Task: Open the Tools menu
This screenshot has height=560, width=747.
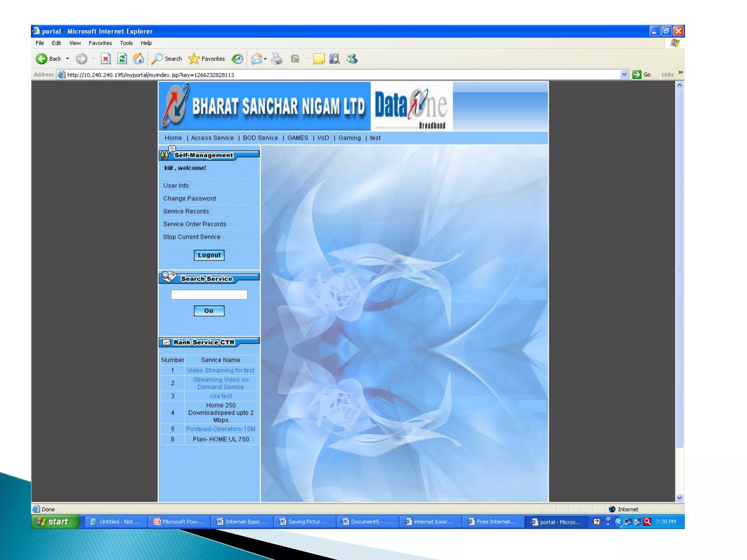Action: (126, 43)
